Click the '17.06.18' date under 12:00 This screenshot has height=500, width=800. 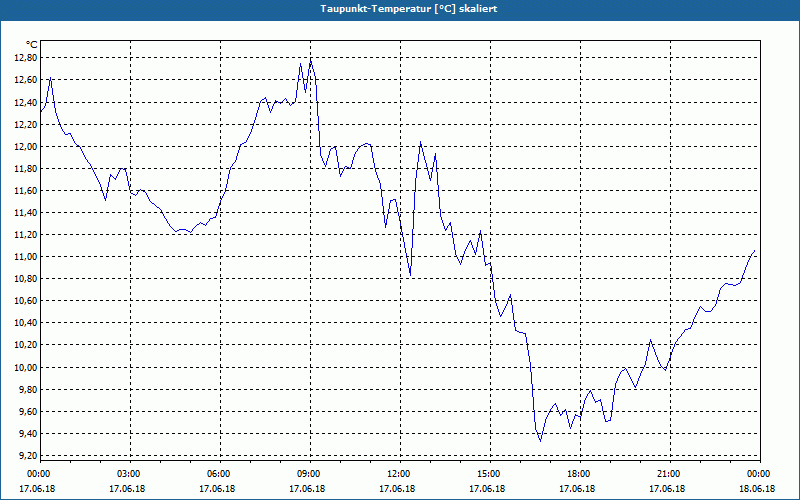pos(397,488)
